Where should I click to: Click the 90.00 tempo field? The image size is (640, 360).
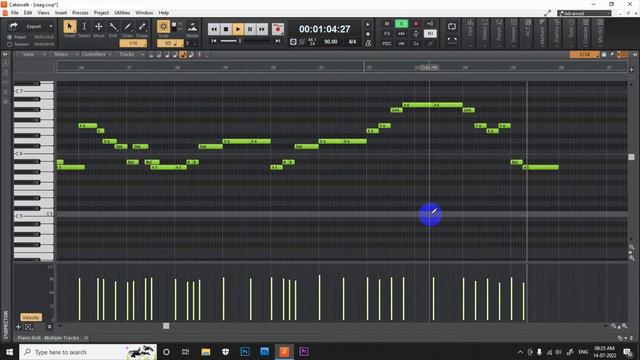pos(331,42)
